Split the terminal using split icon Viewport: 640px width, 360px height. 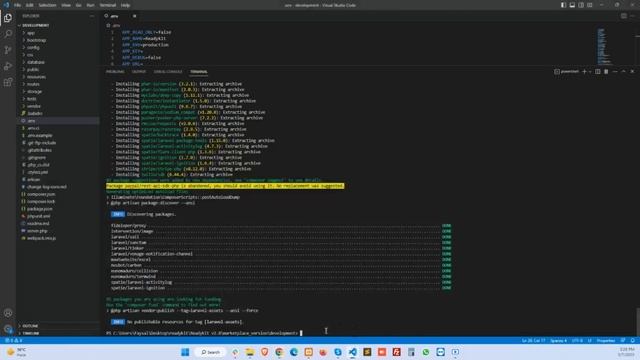[598, 71]
